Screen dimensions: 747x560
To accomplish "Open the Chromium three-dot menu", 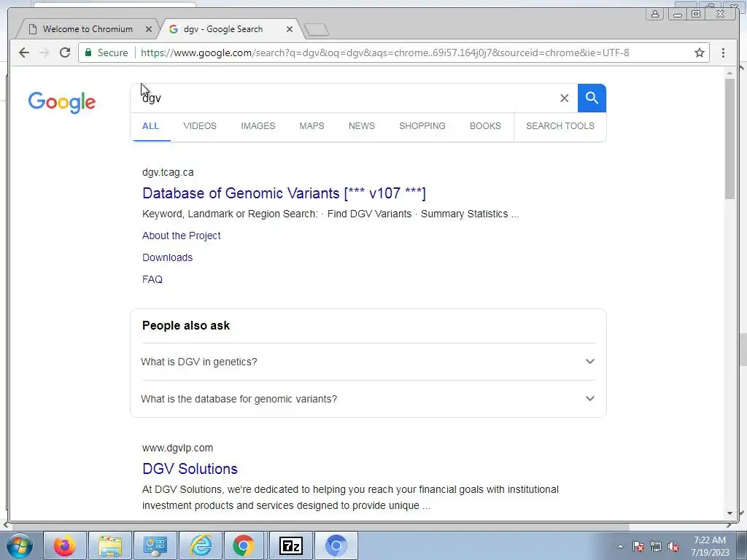I will pyautogui.click(x=723, y=52).
